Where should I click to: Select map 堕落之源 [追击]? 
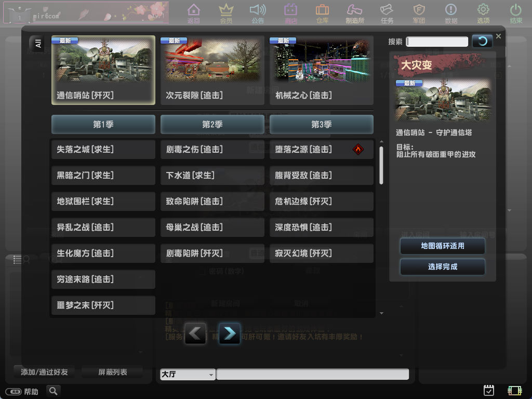(321, 150)
